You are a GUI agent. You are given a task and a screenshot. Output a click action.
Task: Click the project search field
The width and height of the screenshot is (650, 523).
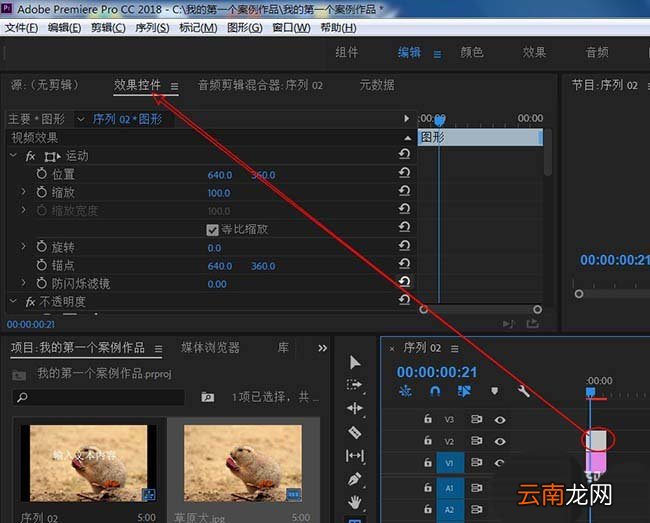[99, 397]
